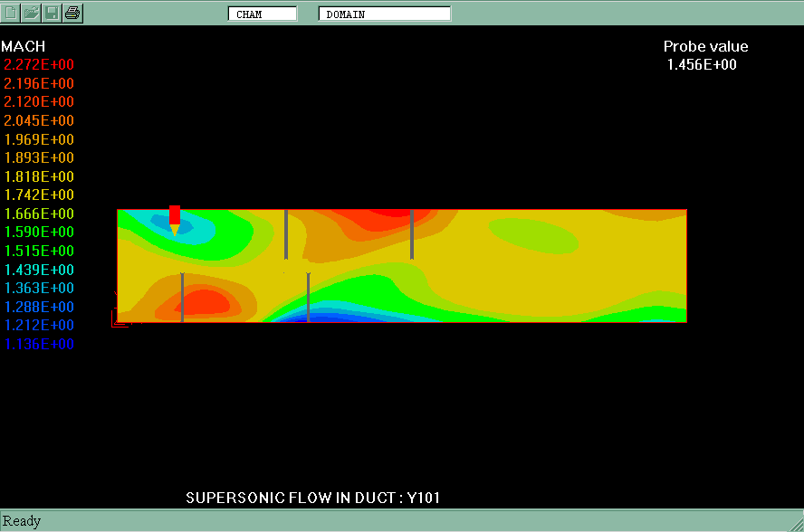Click the MACH variable label
The width and height of the screenshot is (804, 532).
coord(24,46)
